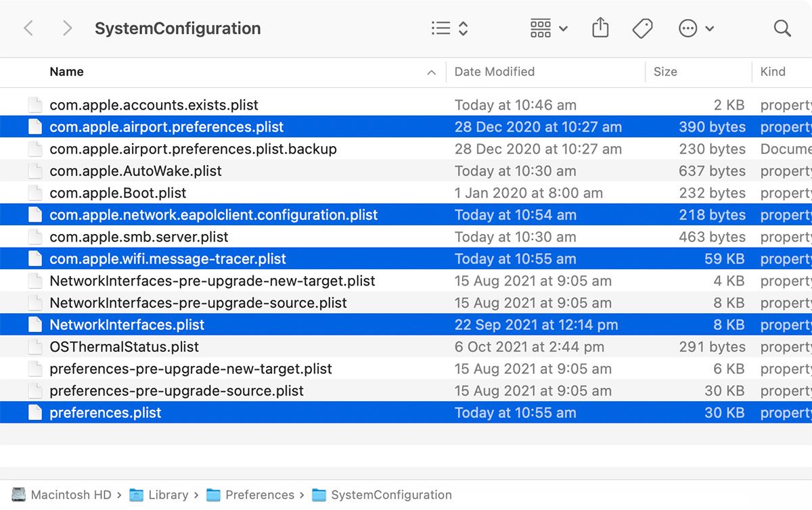812x510 pixels.
Task: Go to Preferences folder in path bar
Action: 259,494
